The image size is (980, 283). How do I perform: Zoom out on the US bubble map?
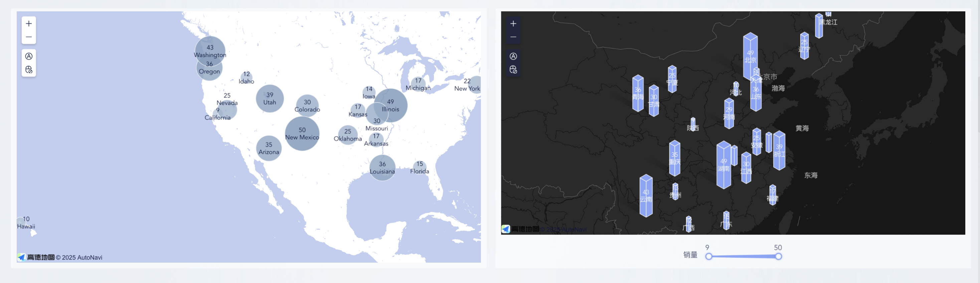coord(28,37)
